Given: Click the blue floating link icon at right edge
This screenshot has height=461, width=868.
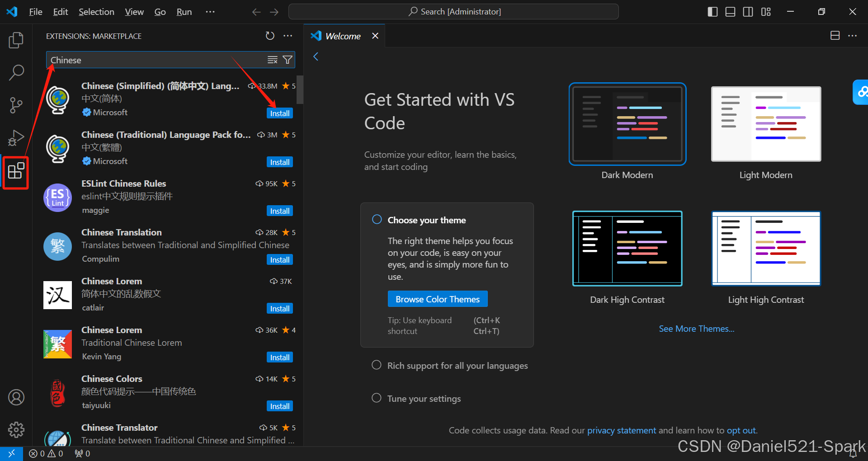Looking at the screenshot, I should click(861, 92).
